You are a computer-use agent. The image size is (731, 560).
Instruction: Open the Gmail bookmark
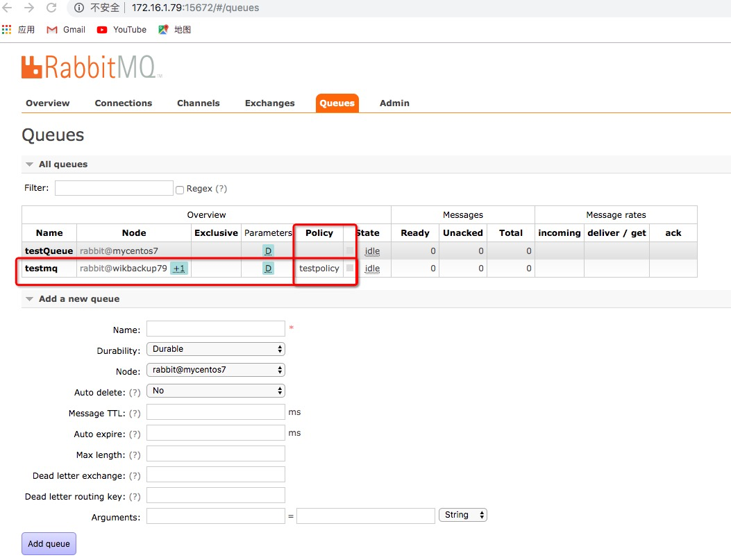tap(66, 30)
